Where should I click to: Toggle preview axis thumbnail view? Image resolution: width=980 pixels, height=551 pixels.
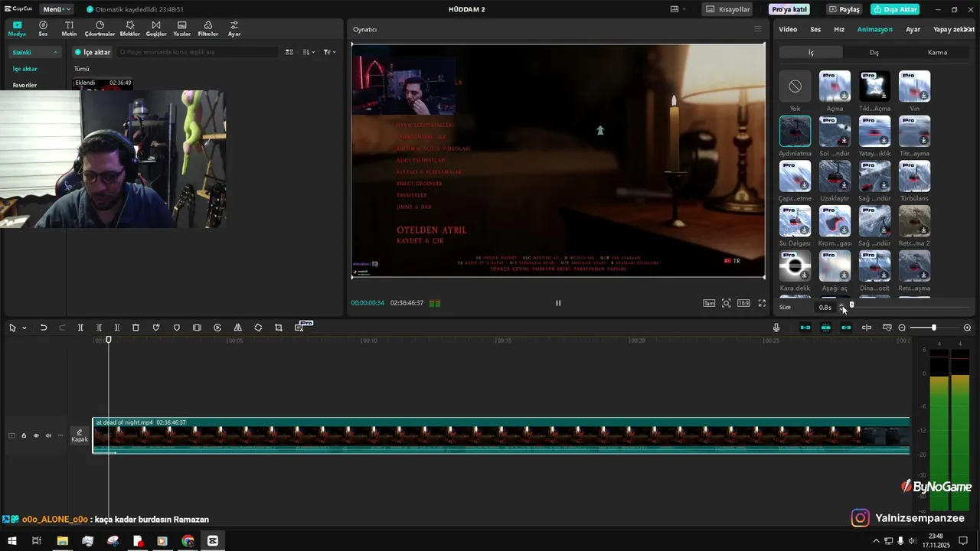[x=887, y=328]
